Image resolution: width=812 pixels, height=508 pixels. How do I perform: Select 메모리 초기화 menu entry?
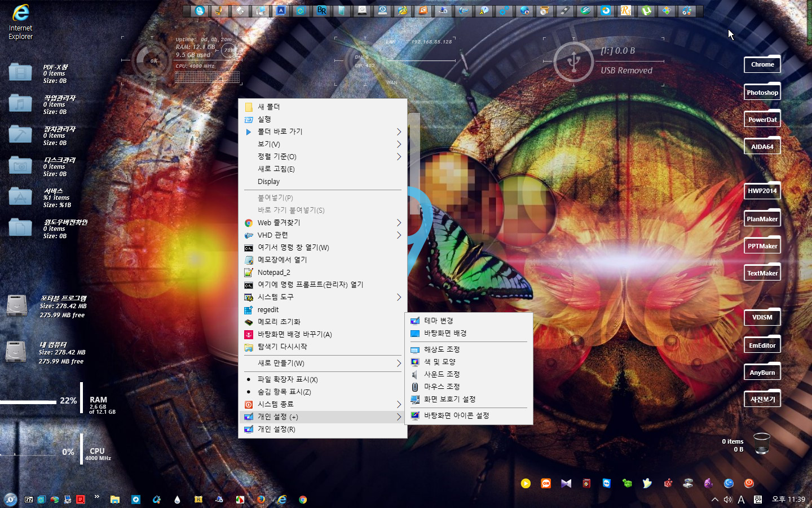323,322
